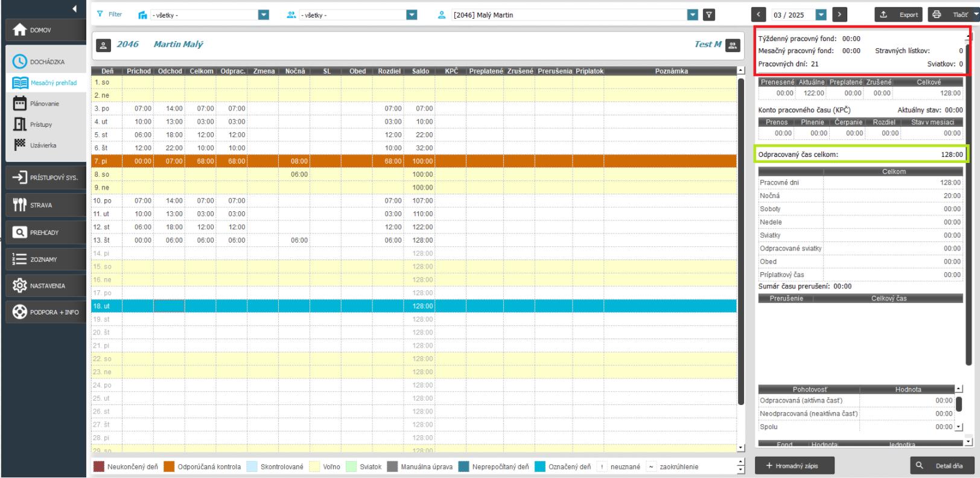Image resolution: width=980 pixels, height=478 pixels.
Task: Open the month 03 / 2025 dropdown
Action: (821, 15)
